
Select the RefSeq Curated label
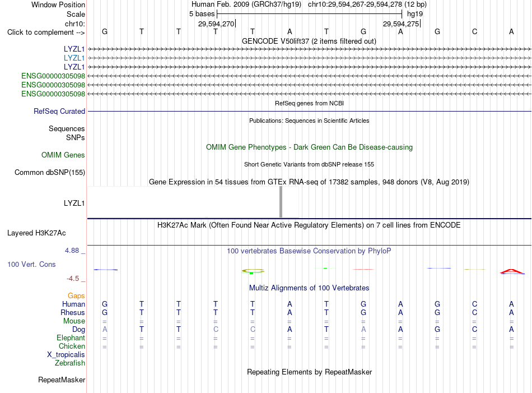click(x=59, y=111)
